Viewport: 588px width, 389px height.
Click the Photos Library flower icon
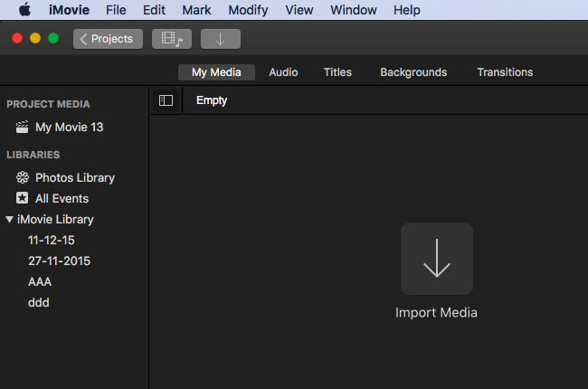point(23,178)
